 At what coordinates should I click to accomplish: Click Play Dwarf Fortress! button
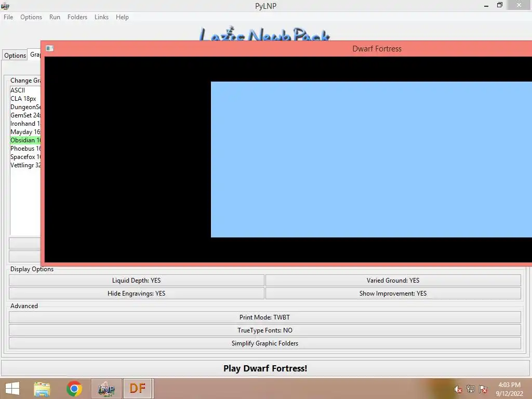(265, 368)
